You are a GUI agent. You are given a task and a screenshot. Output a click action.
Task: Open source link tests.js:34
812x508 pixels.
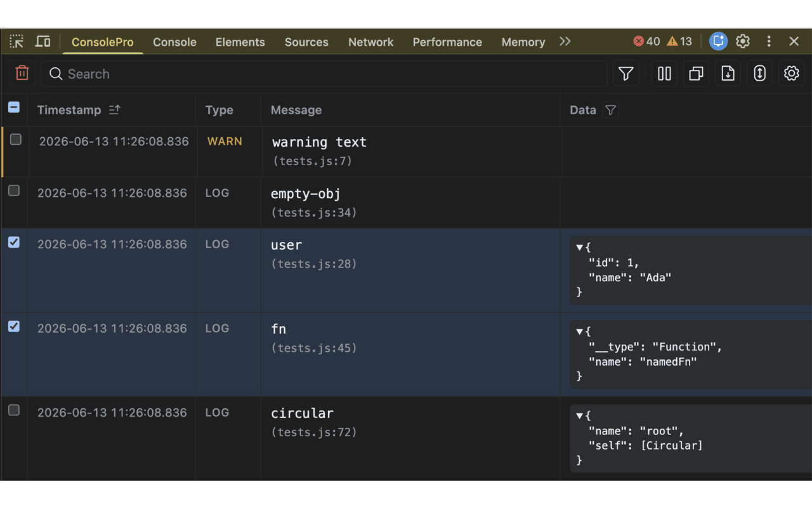314,213
